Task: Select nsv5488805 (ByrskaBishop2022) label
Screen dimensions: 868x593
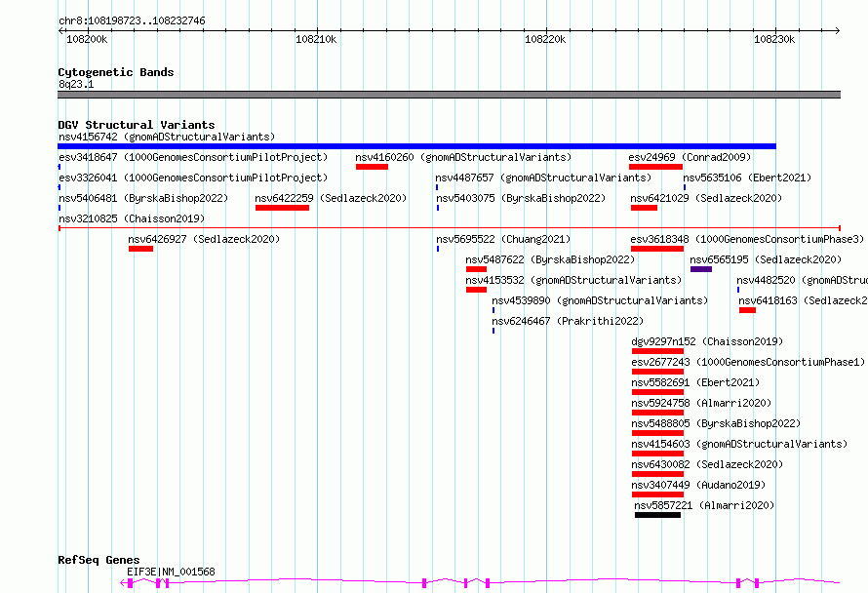Action: [x=716, y=423]
